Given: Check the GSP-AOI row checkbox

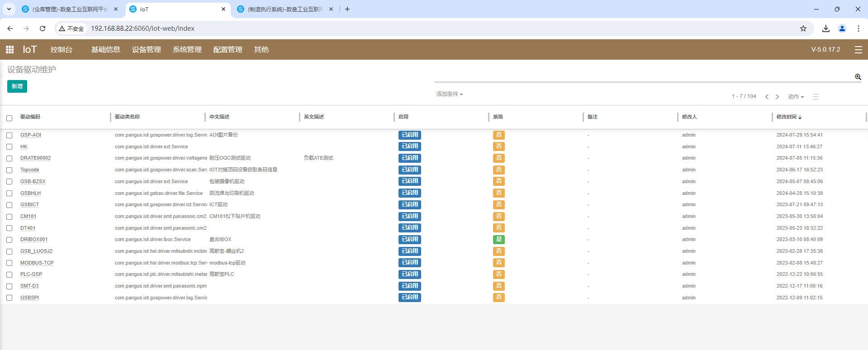Looking at the screenshot, I should click(9, 135).
